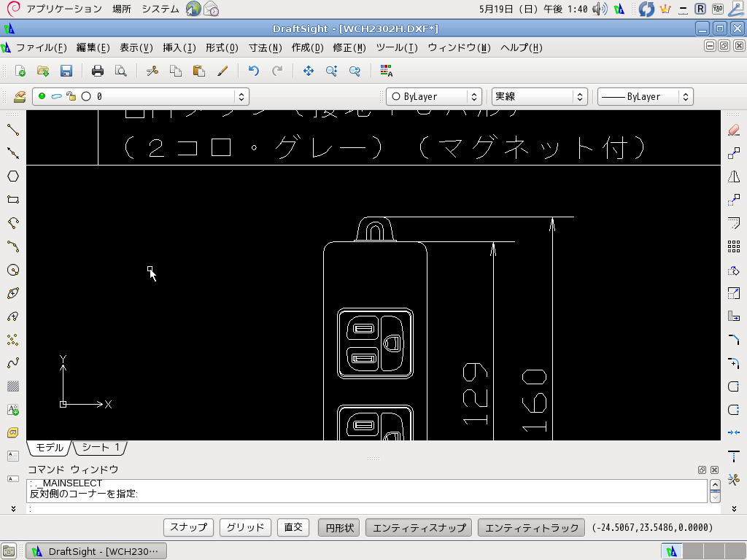The image size is (747, 560).
Task: Undo the last action
Action: point(253,71)
